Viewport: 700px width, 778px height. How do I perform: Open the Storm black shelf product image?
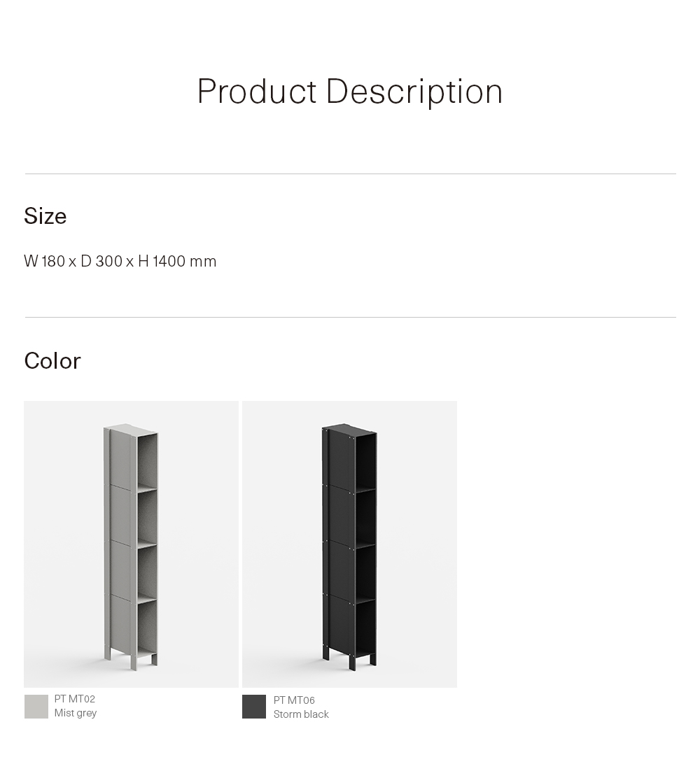point(349,544)
